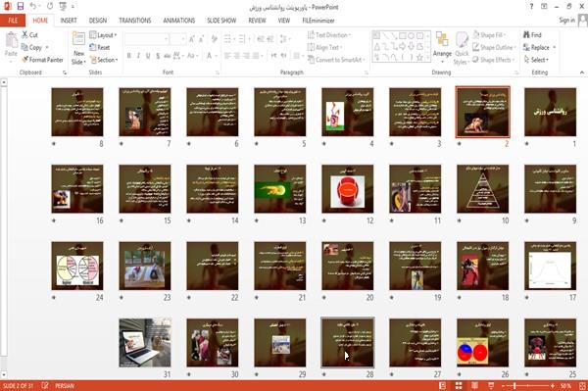Select slide thumbnail 24 with pie charts
The width and height of the screenshot is (588, 391).
pyautogui.click(x=77, y=266)
